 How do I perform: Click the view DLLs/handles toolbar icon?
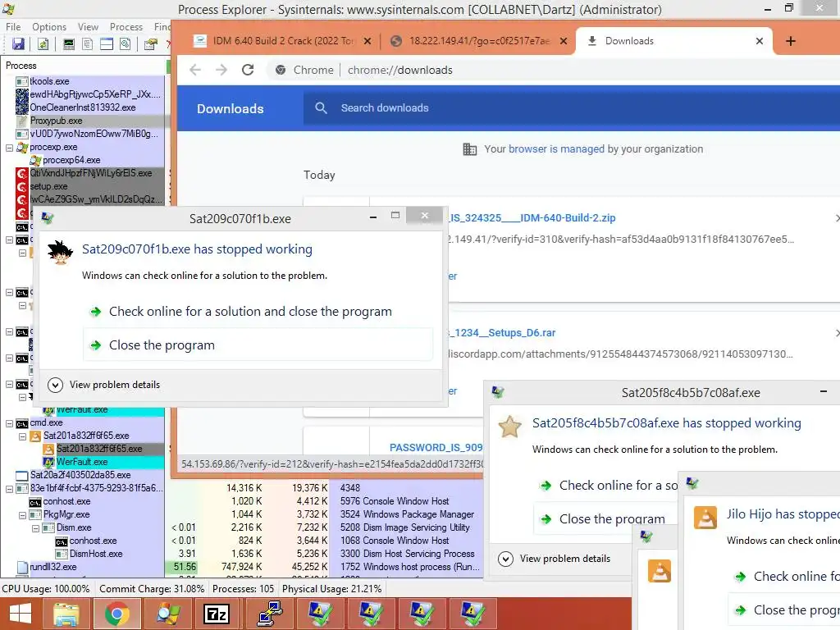pos(126,44)
